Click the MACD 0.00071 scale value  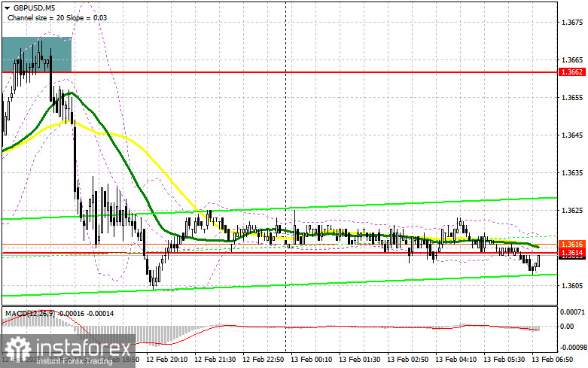572,312
